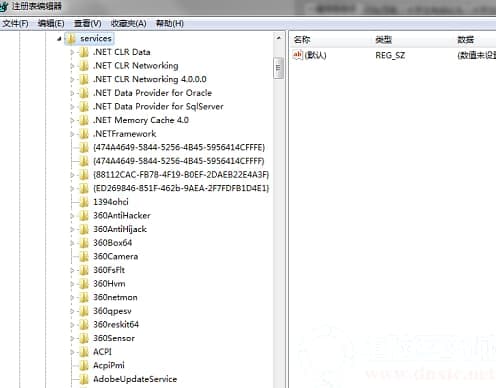Click folder icon of key ending CFFFE}

[x=84, y=148]
